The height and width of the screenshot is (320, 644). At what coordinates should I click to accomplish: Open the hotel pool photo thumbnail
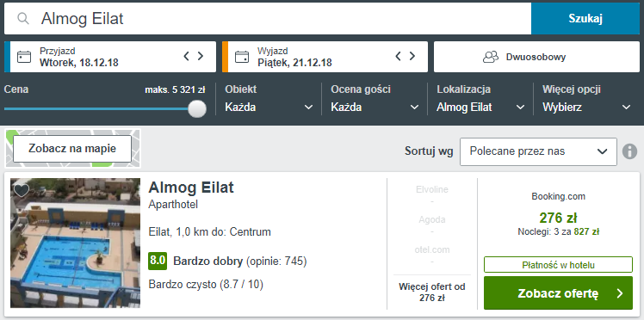[x=75, y=243]
